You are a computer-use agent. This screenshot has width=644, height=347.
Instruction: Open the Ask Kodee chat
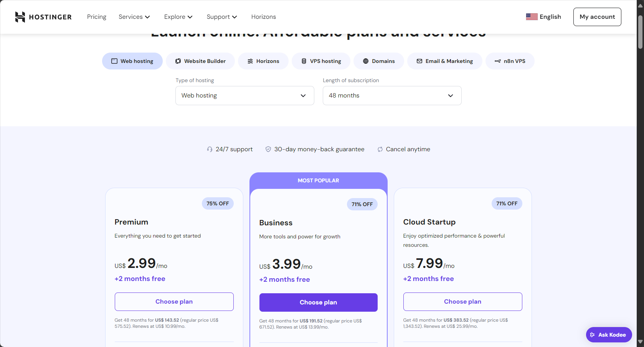[609, 335]
